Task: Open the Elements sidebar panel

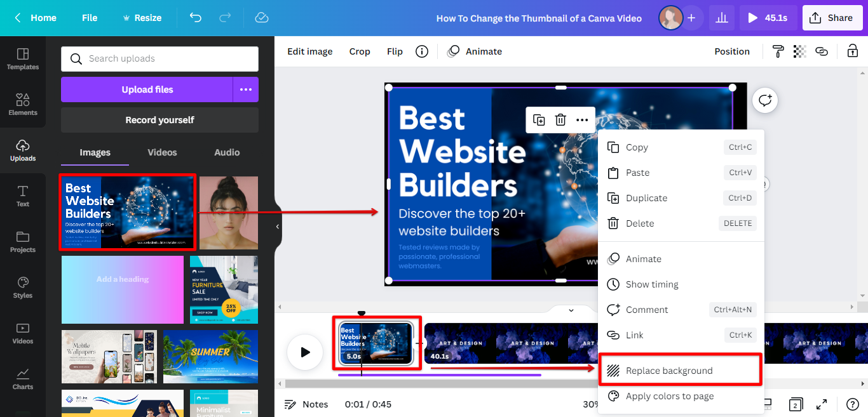Action: 23,104
